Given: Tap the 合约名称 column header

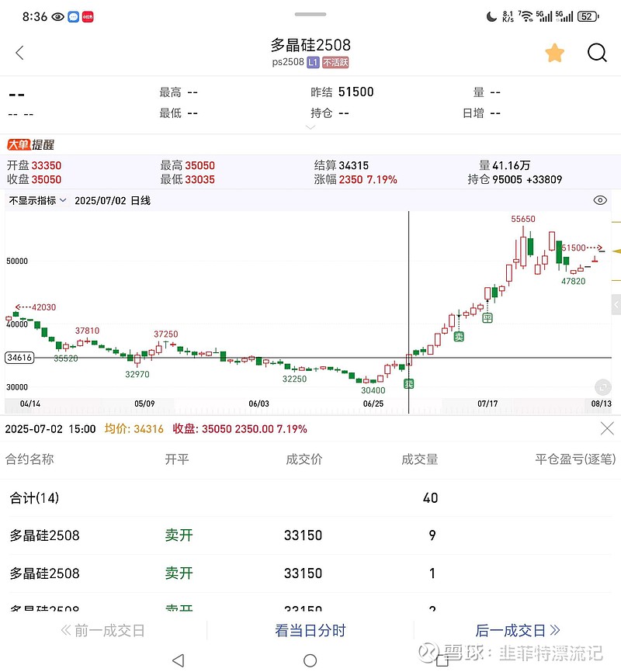Looking at the screenshot, I should tap(29, 459).
